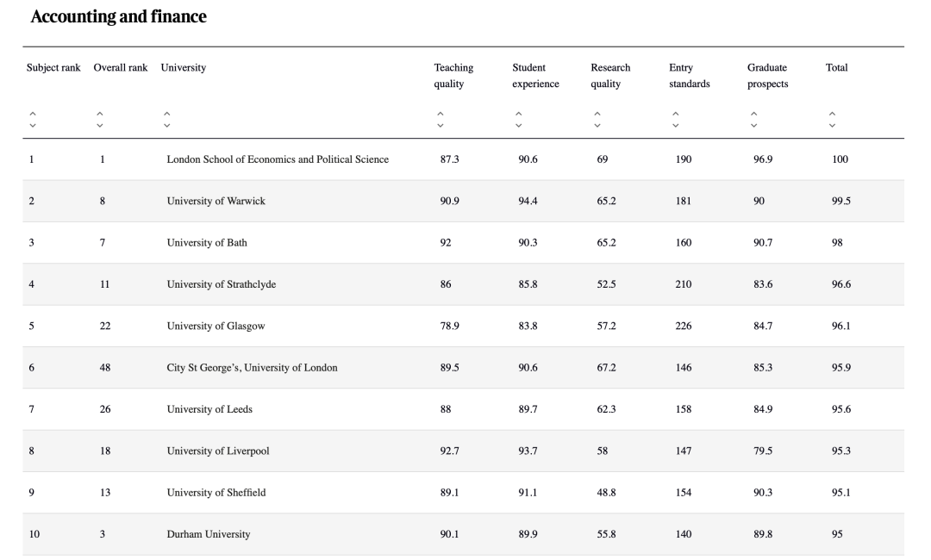Sort by Research quality arrows
This screenshot has width=931, height=560.
597,120
